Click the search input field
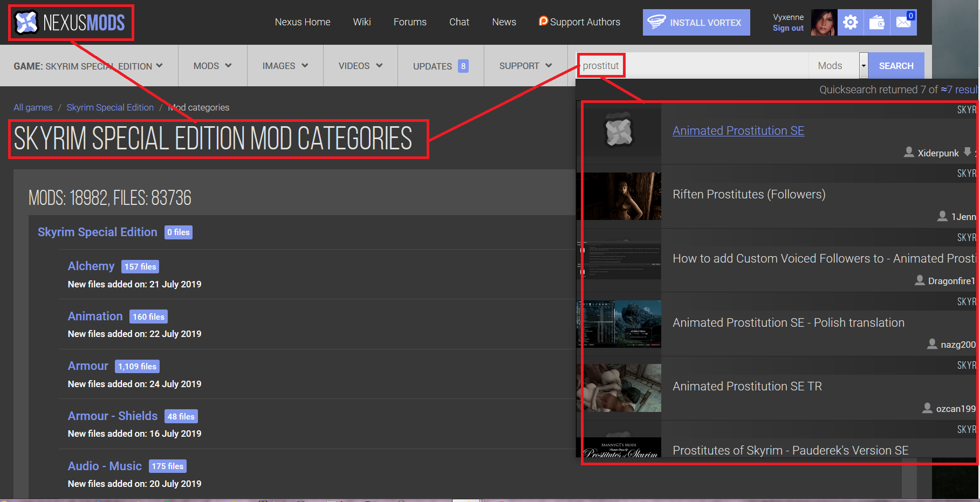The image size is (980, 502). coord(693,66)
